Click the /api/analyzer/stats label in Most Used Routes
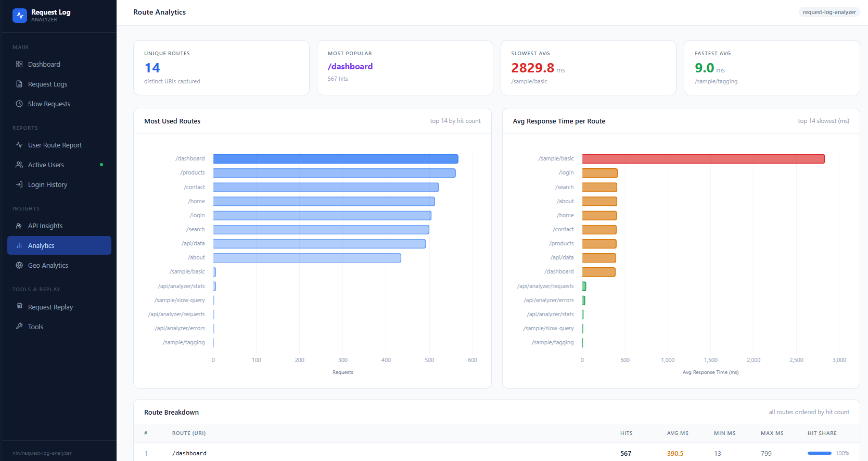Screen dimensions: 868x461 tap(182, 286)
